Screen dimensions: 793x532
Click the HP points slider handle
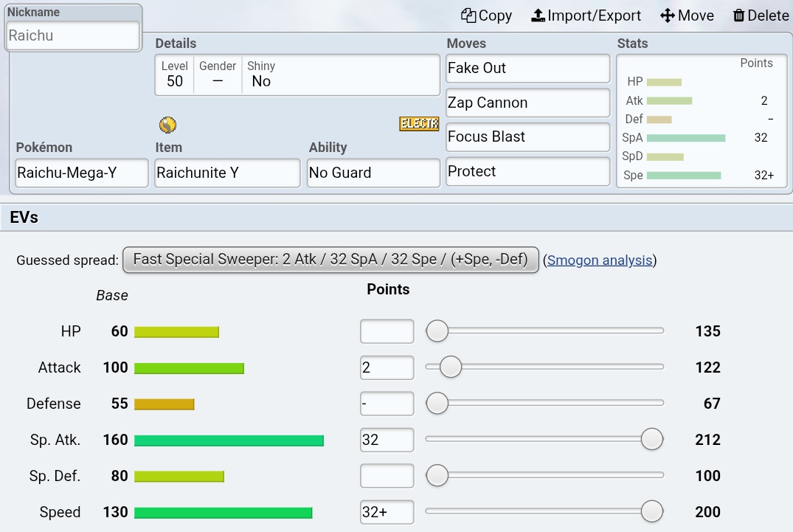(437, 331)
